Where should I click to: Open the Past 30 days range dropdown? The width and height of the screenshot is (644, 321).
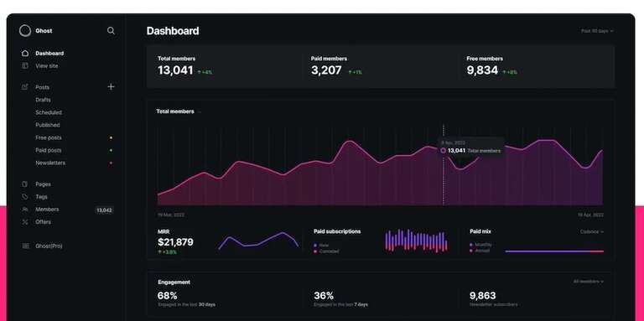[x=597, y=31]
